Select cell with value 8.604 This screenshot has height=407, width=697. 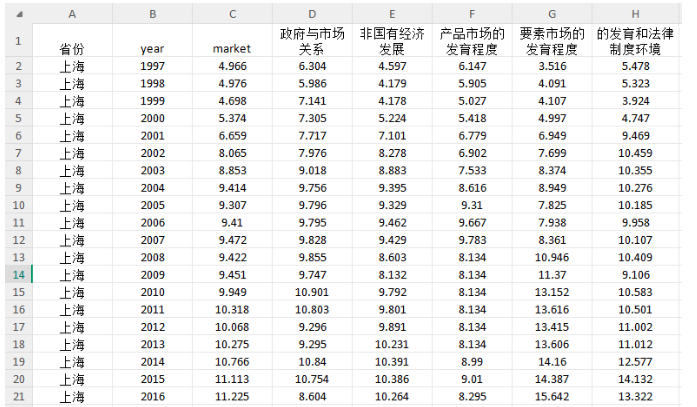tap(312, 396)
